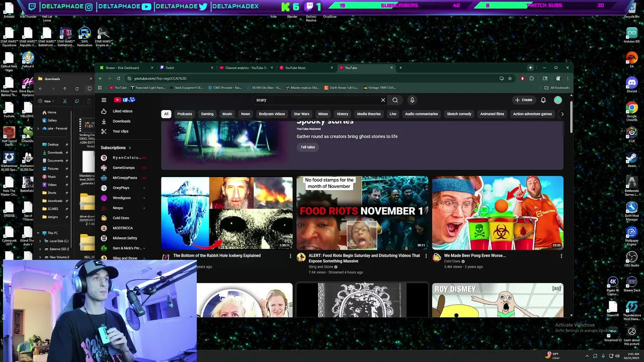Select the All filter chip
Viewport: 644px width, 362px height.
[x=166, y=114]
